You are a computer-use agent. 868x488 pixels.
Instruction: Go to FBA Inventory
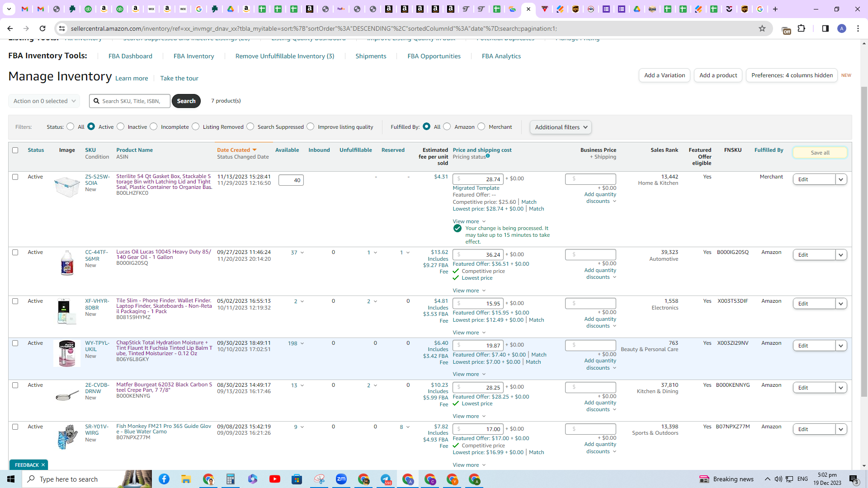(x=194, y=56)
